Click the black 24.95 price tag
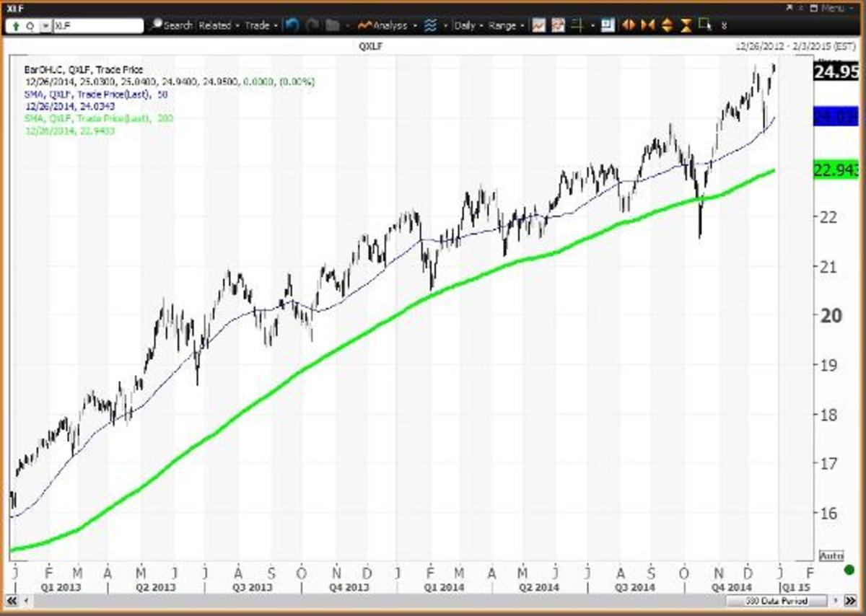Image resolution: width=866 pixels, height=616 pixels. click(835, 72)
